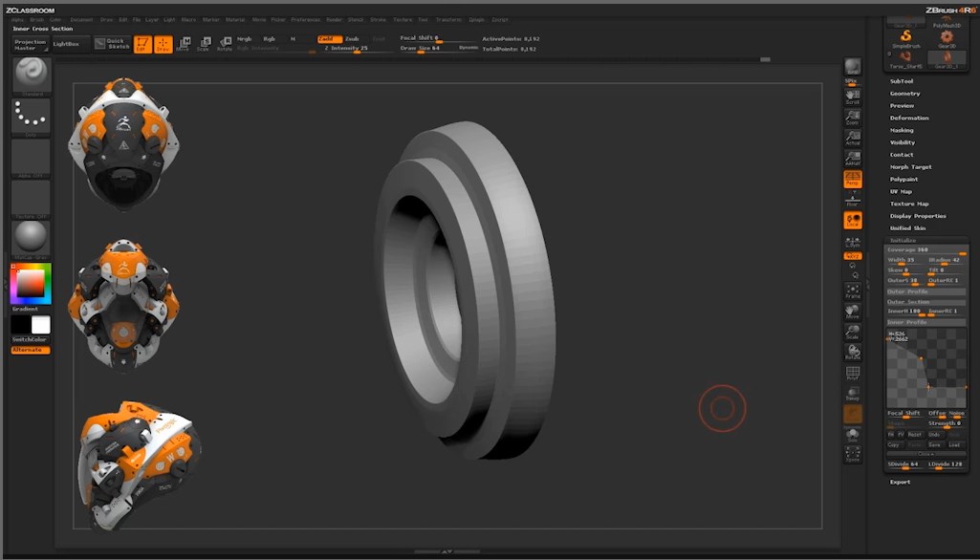This screenshot has height=560, width=980.
Task: Select the Gear3D_1 tool thumbnail
Action: [947, 59]
